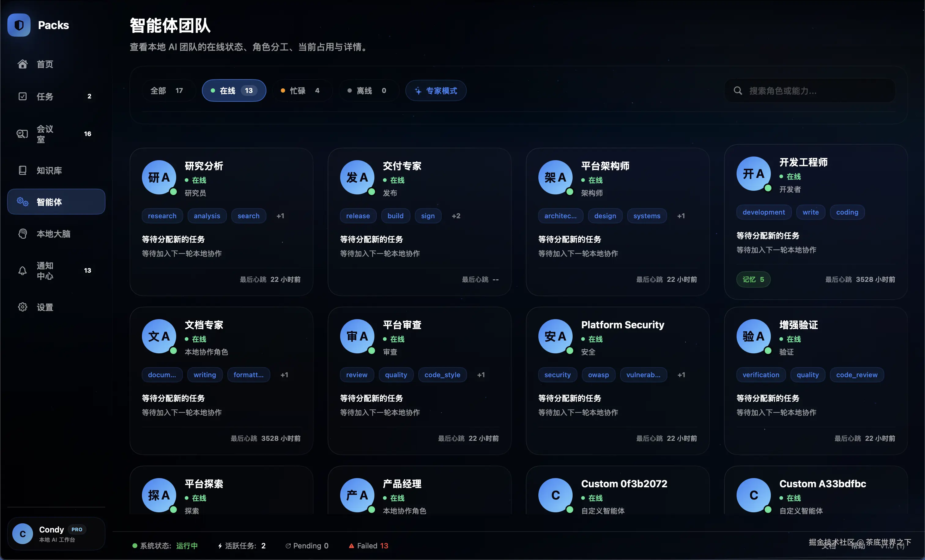Expand the +1 hidden tags on 文档专家

[284, 375]
